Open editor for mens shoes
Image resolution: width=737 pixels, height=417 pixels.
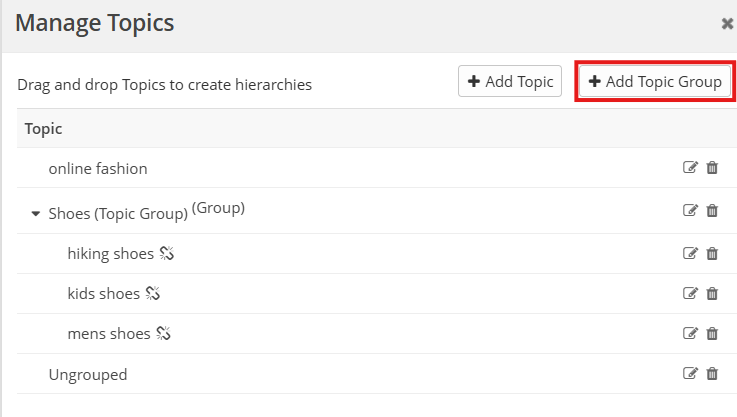pos(690,333)
